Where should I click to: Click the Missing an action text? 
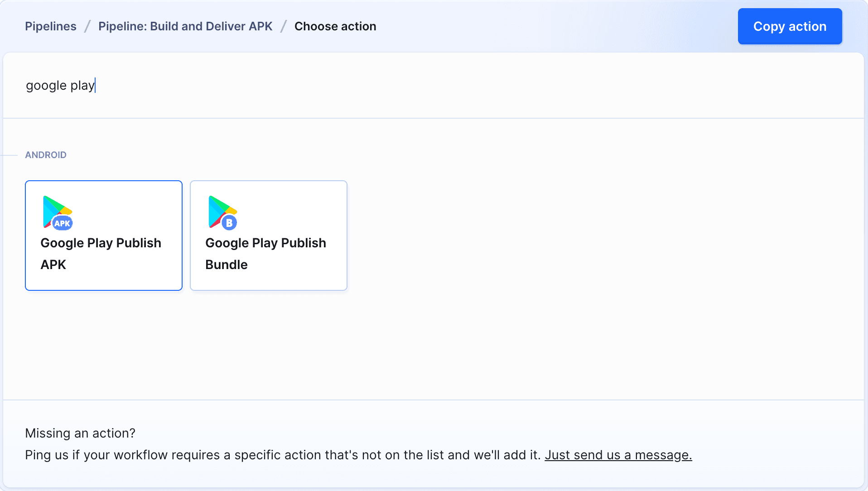tap(80, 433)
